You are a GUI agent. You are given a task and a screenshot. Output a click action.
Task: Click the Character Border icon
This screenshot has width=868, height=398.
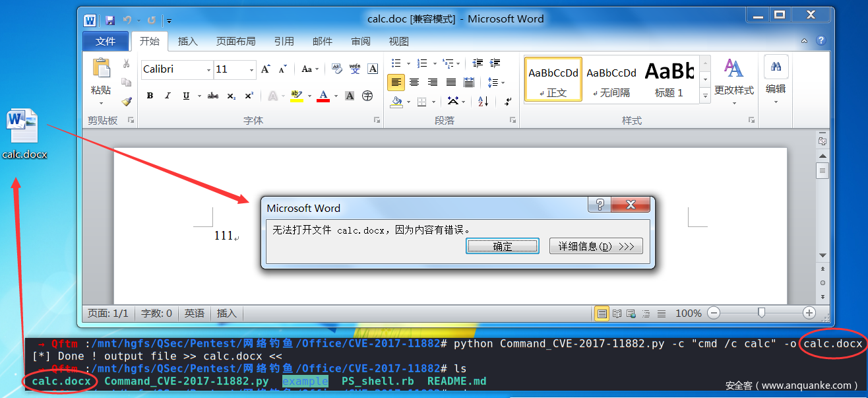373,69
